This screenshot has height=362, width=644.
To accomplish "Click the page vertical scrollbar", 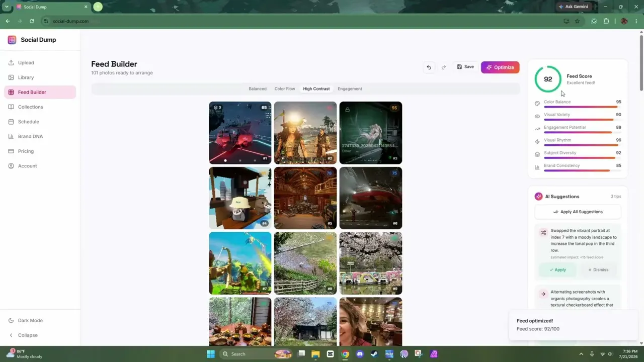I will click(641, 63).
